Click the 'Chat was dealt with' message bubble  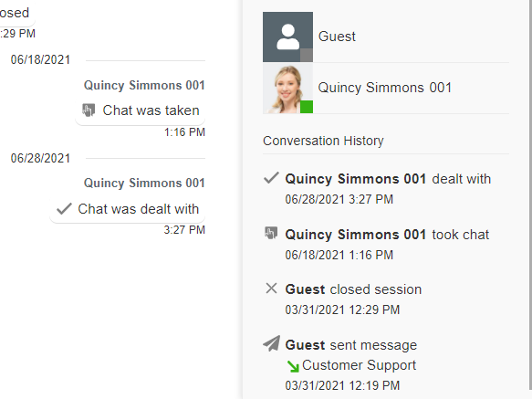click(128, 209)
